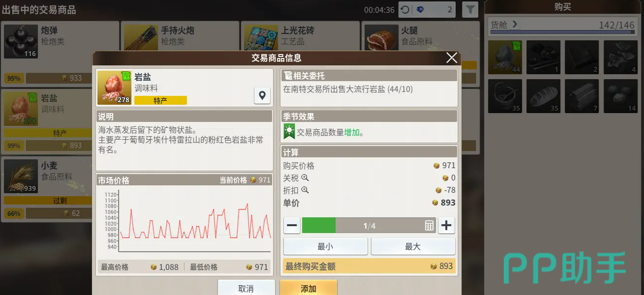Select the 小麦 wheat trade item

[47, 189]
